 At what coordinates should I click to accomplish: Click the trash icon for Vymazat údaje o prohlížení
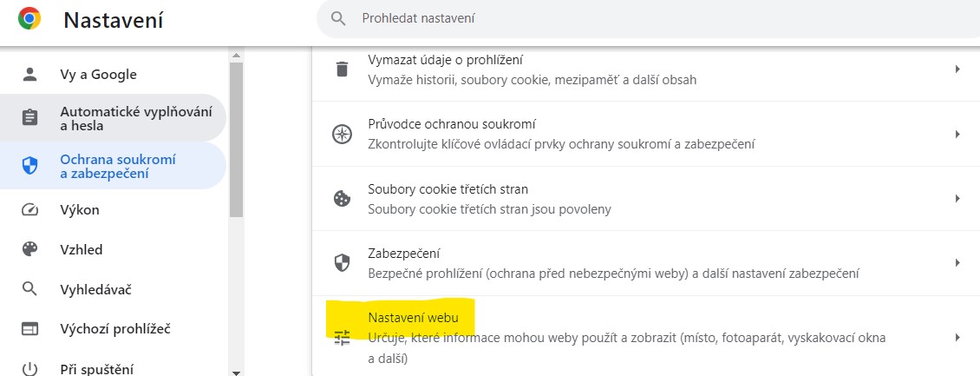point(342,69)
